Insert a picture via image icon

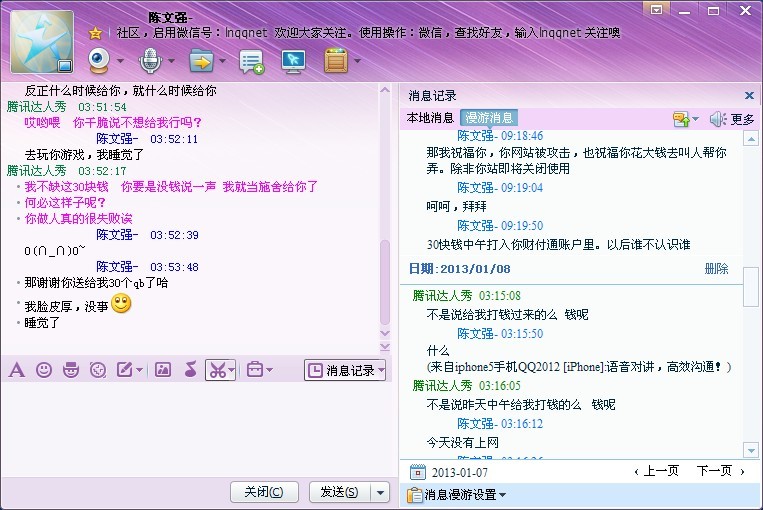click(x=163, y=370)
